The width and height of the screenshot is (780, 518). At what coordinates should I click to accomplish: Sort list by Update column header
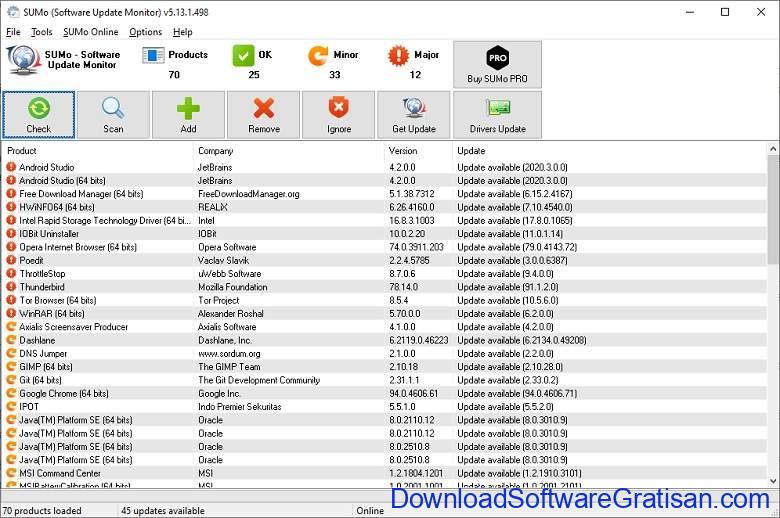(610, 151)
